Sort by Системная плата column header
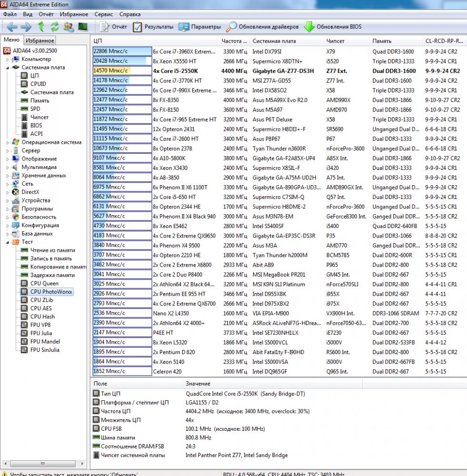This screenshot has height=476, width=467. tap(286, 41)
